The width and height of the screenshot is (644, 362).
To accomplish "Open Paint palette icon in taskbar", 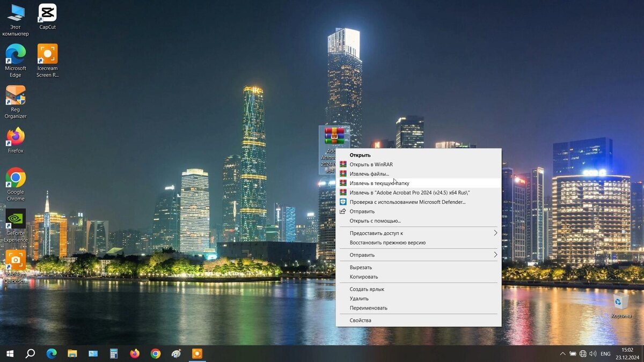I will point(176,353).
